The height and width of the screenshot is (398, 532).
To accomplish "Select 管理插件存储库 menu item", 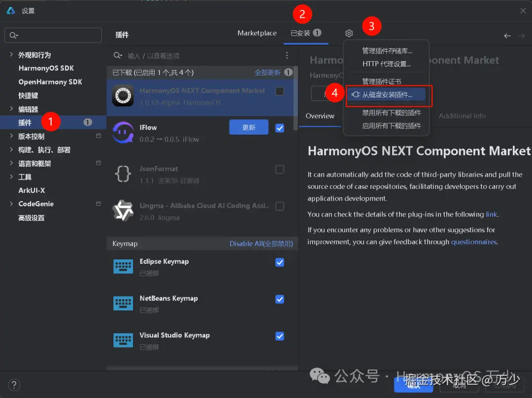I will point(386,51).
